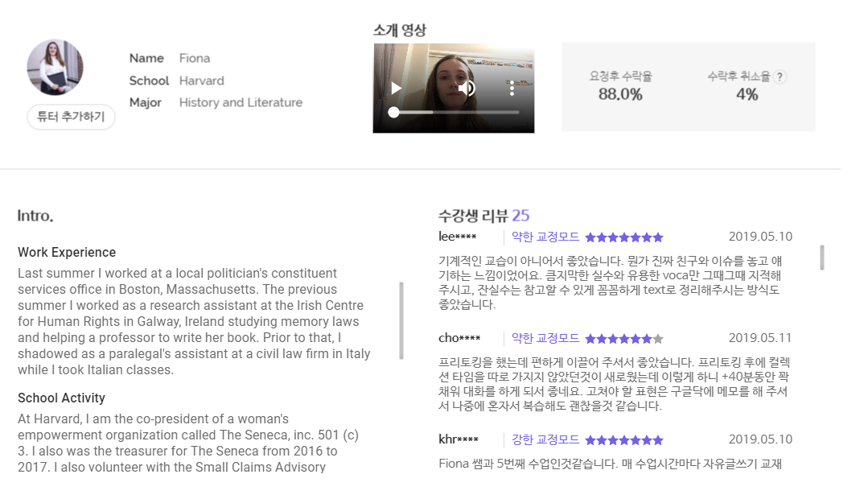Click the video playback progress handle
The image size is (868, 499).
pos(393,113)
